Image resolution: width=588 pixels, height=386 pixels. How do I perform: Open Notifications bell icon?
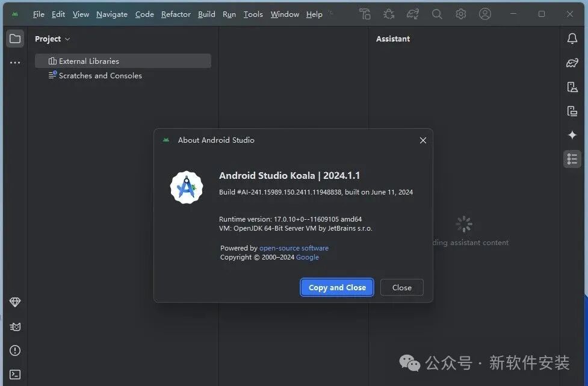point(572,39)
